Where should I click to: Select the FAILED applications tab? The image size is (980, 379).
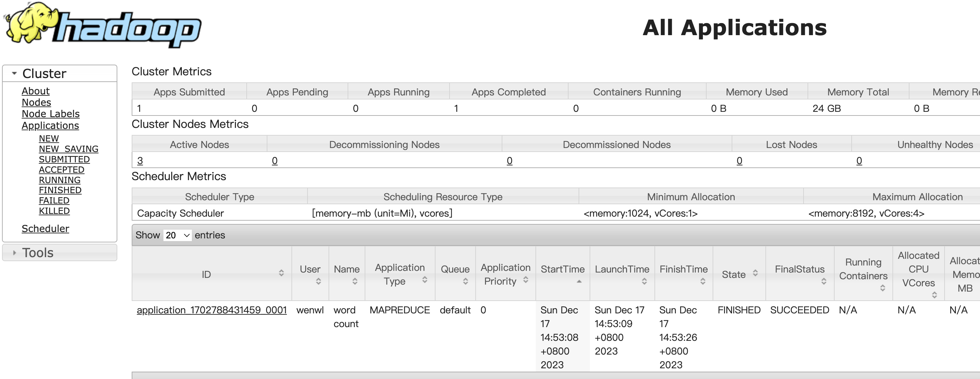pos(53,200)
